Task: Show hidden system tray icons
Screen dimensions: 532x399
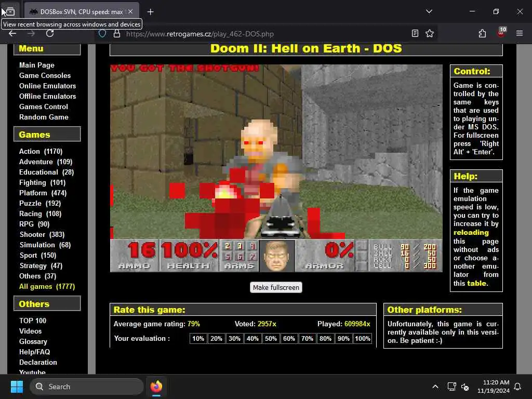Action: click(435, 387)
